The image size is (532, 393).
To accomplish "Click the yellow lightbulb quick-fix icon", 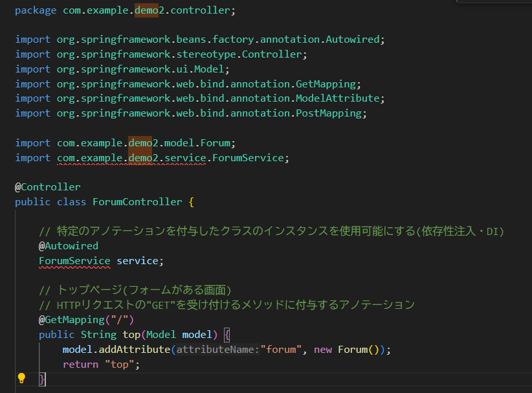I will click(21, 378).
